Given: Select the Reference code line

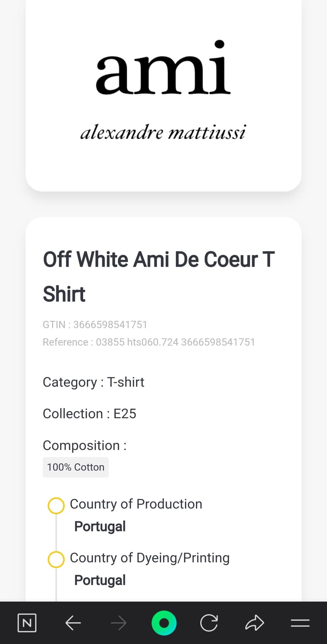Looking at the screenshot, I should pyautogui.click(x=149, y=342).
